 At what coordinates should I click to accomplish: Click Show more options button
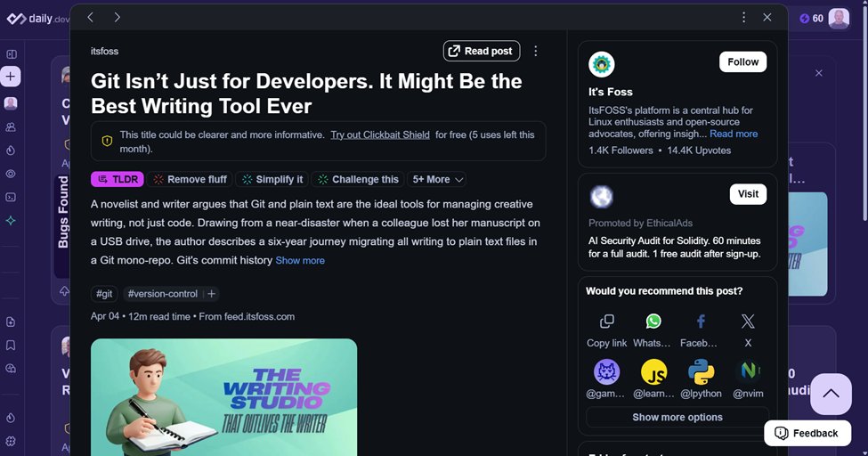(x=677, y=417)
